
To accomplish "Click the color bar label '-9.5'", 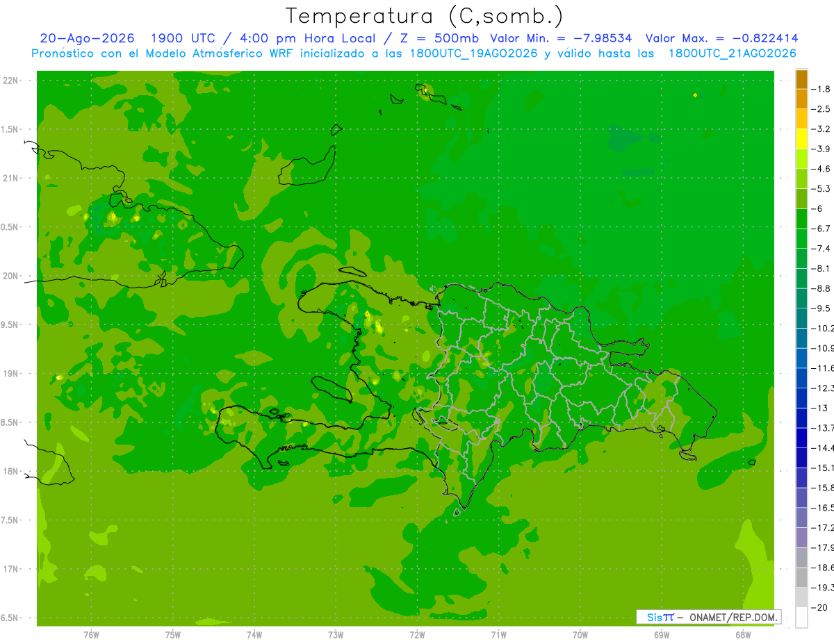I will (821, 308).
